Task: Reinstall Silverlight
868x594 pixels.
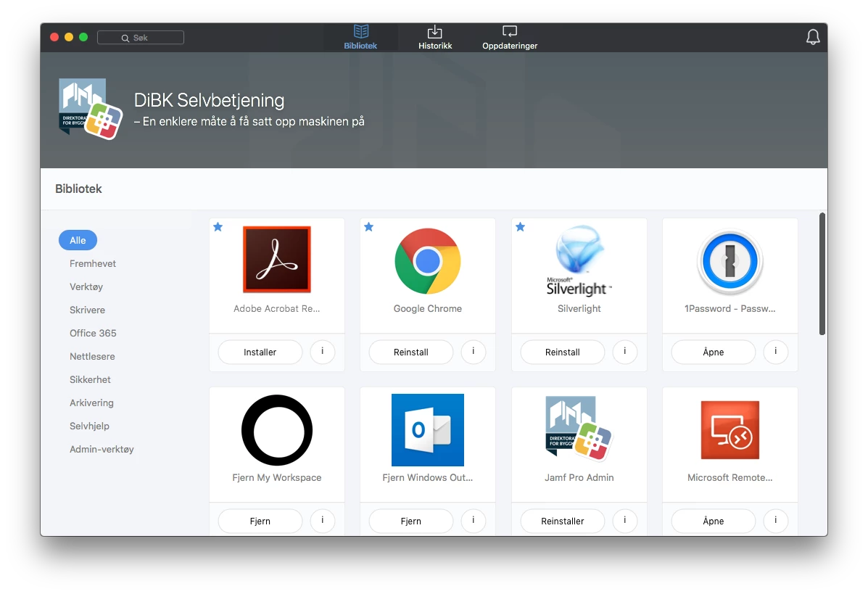Action: tap(563, 352)
